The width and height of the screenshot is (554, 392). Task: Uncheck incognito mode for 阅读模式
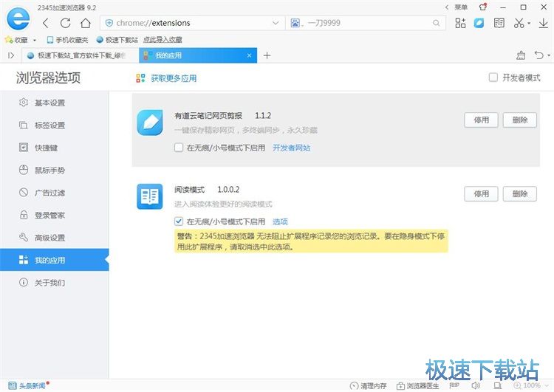(179, 221)
